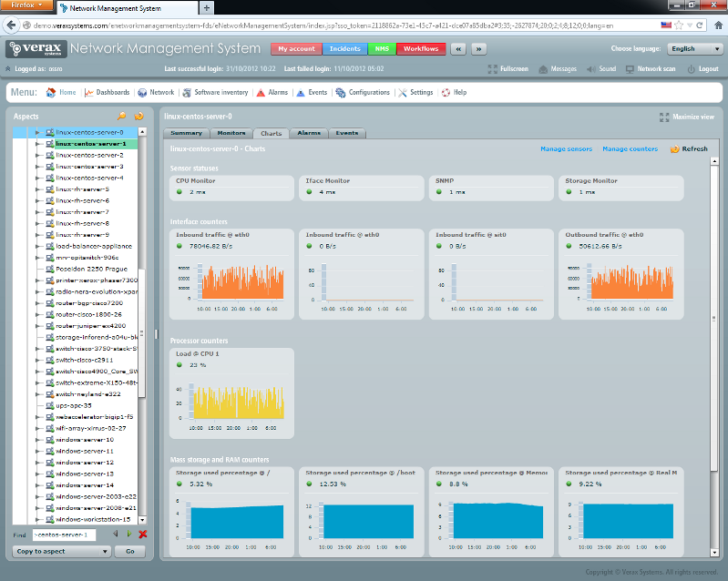The height and width of the screenshot is (581, 728).
Task: Expand the linux-centos-server-2 tree node
Action: click(x=37, y=155)
